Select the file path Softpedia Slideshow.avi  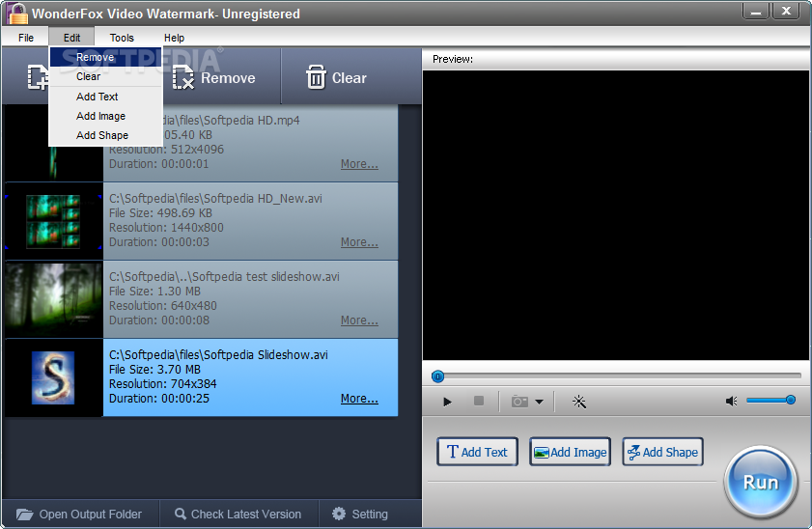click(218, 355)
